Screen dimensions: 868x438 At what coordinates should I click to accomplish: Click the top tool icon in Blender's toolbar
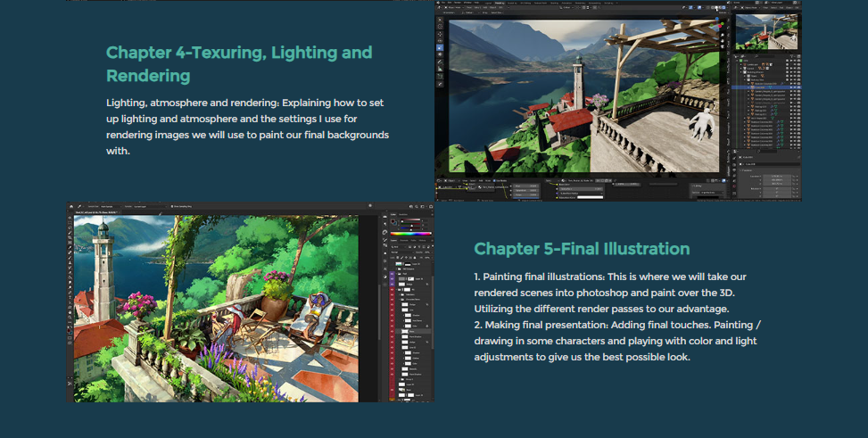(x=441, y=19)
